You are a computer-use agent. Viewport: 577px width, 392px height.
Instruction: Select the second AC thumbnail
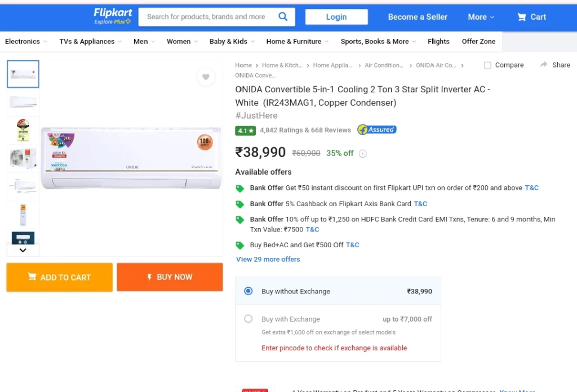point(23,102)
